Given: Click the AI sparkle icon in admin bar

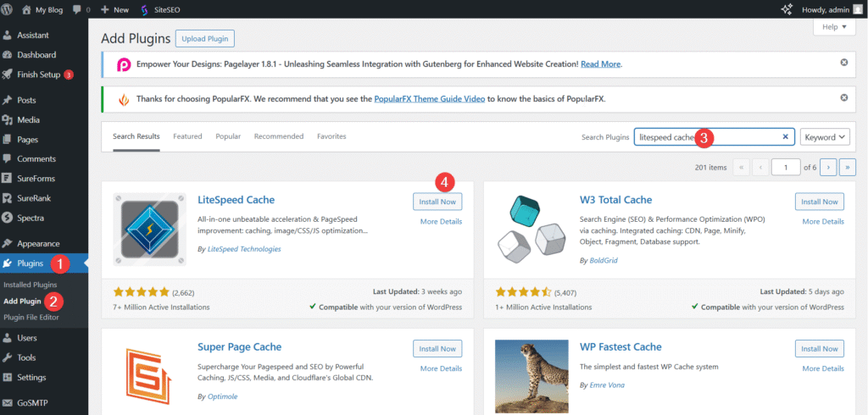Looking at the screenshot, I should pyautogui.click(x=787, y=9).
